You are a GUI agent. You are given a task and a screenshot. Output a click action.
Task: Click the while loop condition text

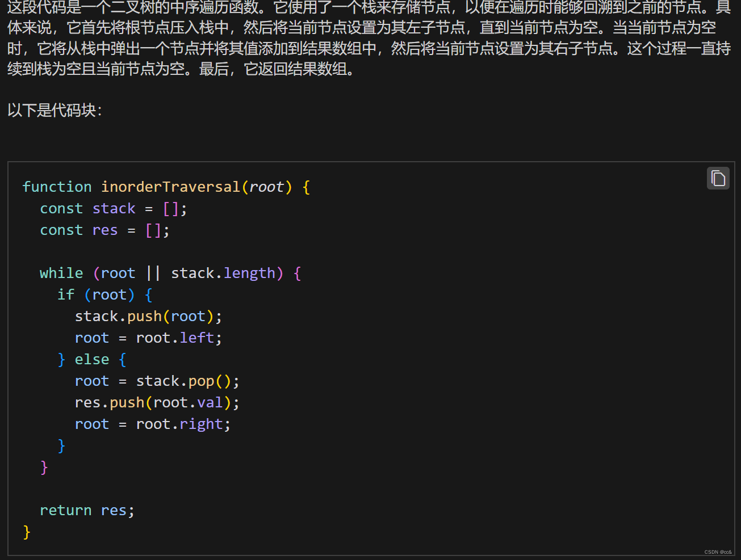(189, 273)
